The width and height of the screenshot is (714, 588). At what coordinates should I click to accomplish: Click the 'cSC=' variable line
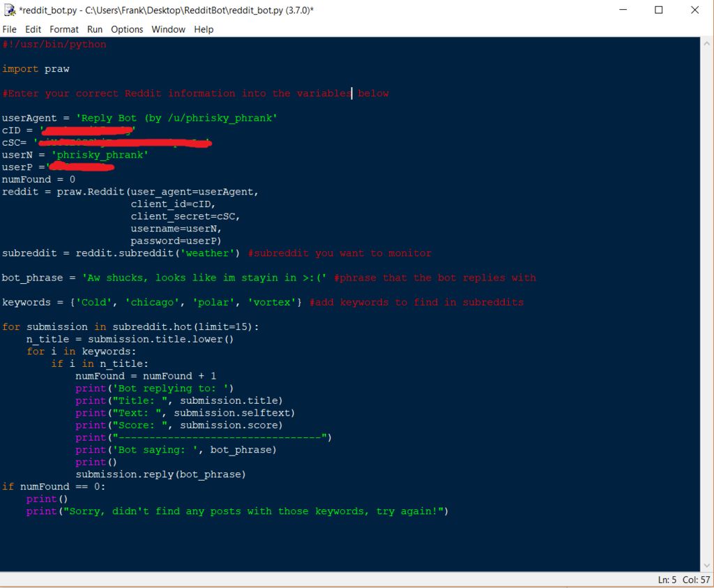(x=107, y=142)
